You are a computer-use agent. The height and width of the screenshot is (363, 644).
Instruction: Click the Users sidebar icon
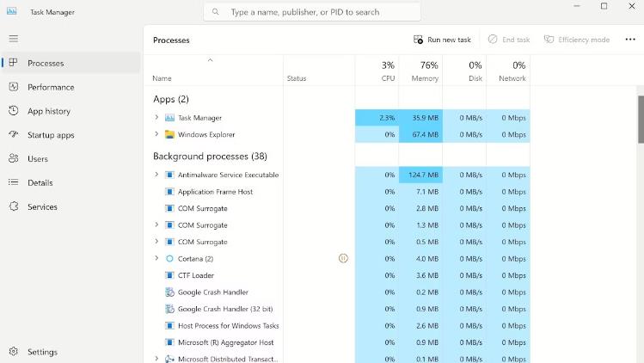pyautogui.click(x=13, y=158)
